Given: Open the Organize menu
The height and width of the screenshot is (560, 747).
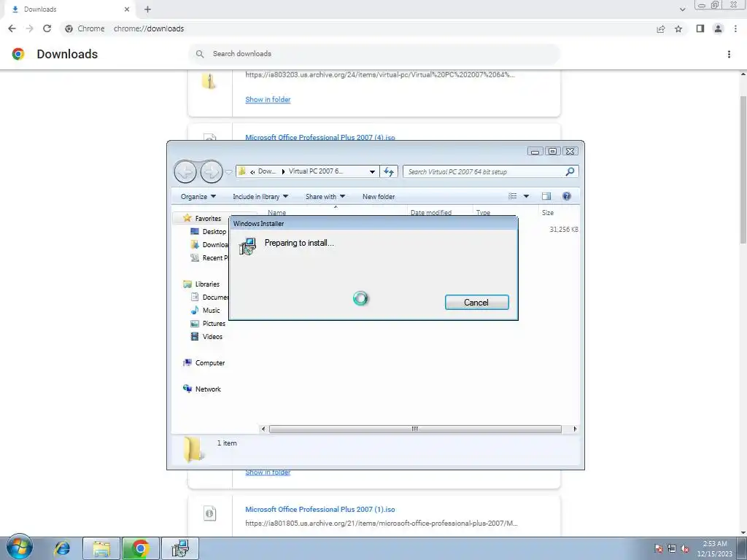Looking at the screenshot, I should point(198,196).
